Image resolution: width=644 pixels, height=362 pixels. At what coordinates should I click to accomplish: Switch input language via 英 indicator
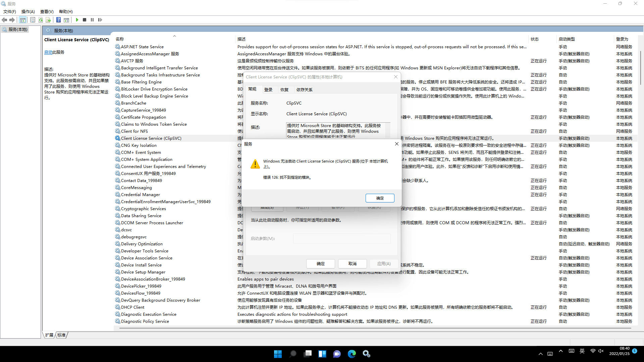(582, 351)
